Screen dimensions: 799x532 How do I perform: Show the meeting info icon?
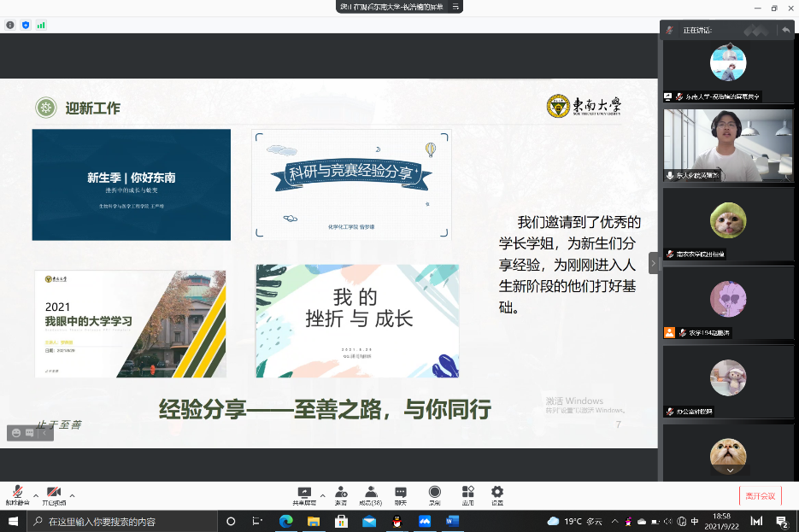(10, 25)
